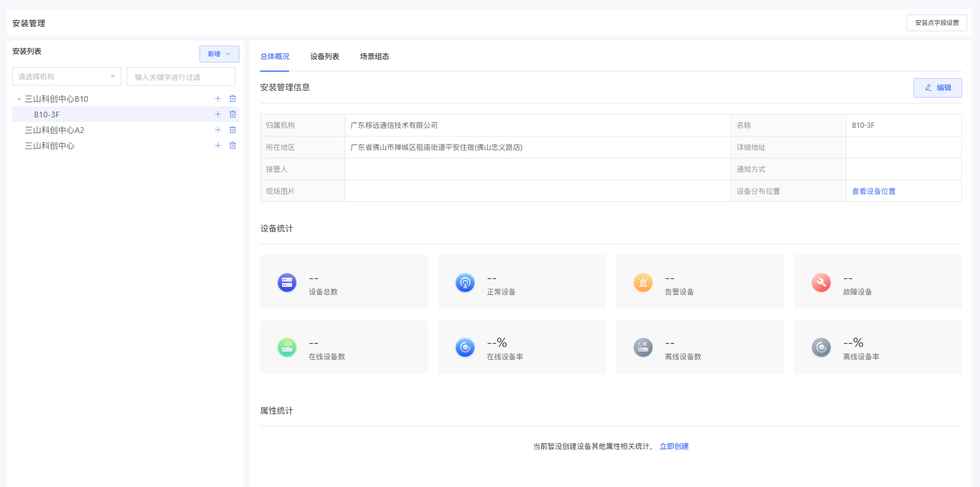Switch to the 场景组态 tab

374,57
